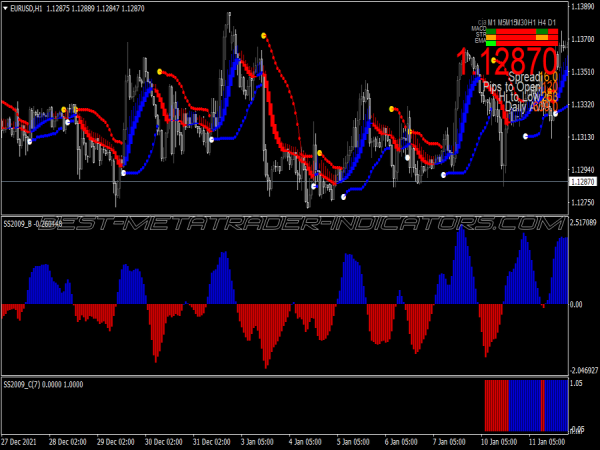The image size is (600, 450).
Task: Click the 3 Jan 05:00 time label
Action: pos(258,442)
